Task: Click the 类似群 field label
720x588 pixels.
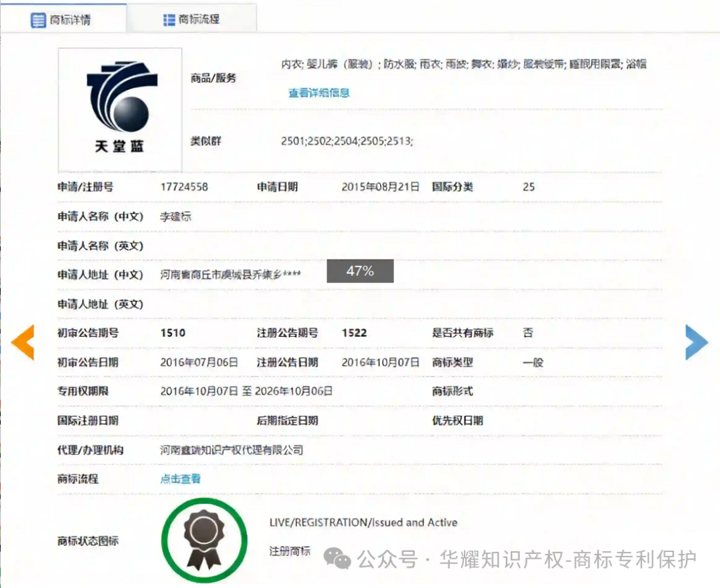Action: (206, 141)
